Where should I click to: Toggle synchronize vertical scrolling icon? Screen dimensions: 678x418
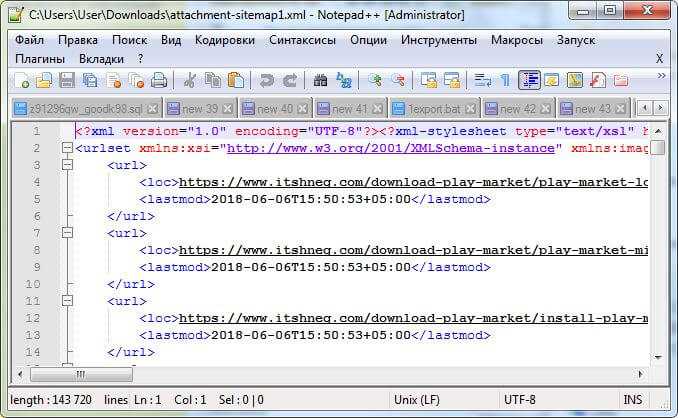tap(429, 81)
